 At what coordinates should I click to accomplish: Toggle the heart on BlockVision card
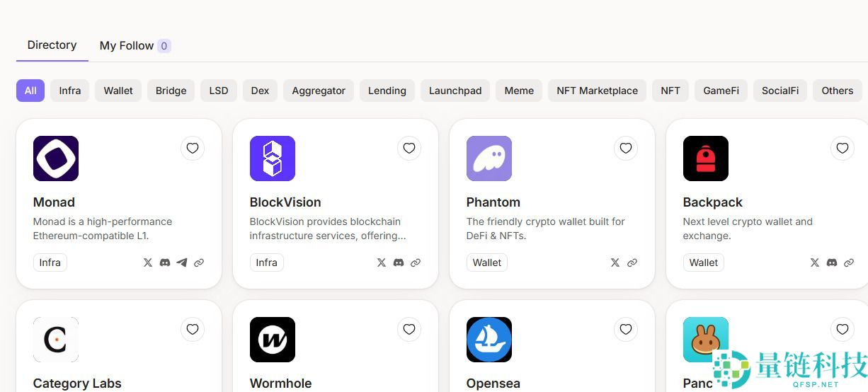(409, 148)
